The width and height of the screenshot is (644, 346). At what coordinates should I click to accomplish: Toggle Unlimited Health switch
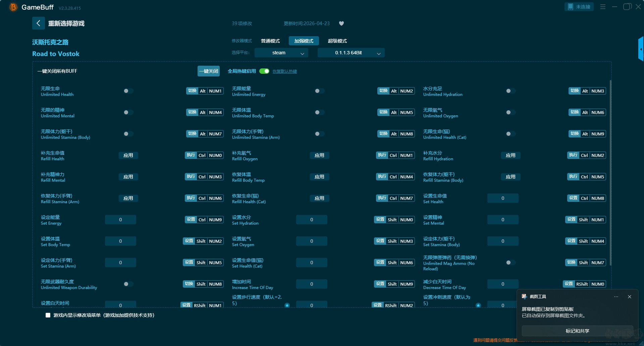pos(128,91)
